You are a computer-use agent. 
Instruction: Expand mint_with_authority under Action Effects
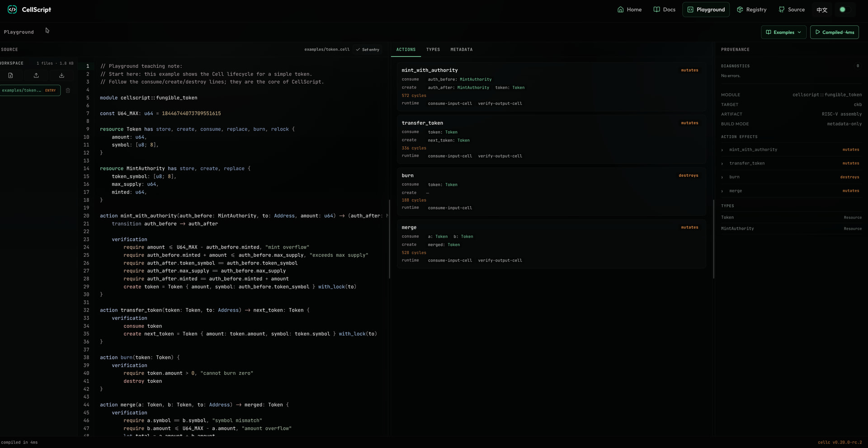(790, 150)
